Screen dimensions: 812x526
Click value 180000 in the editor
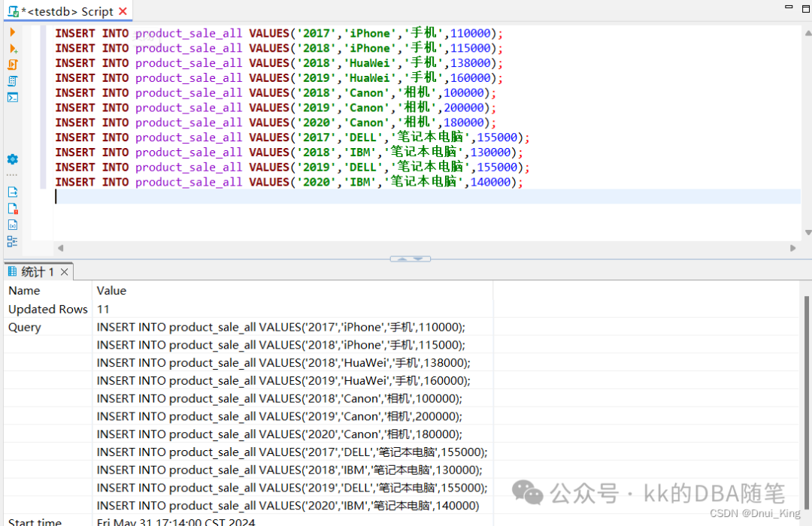463,122
